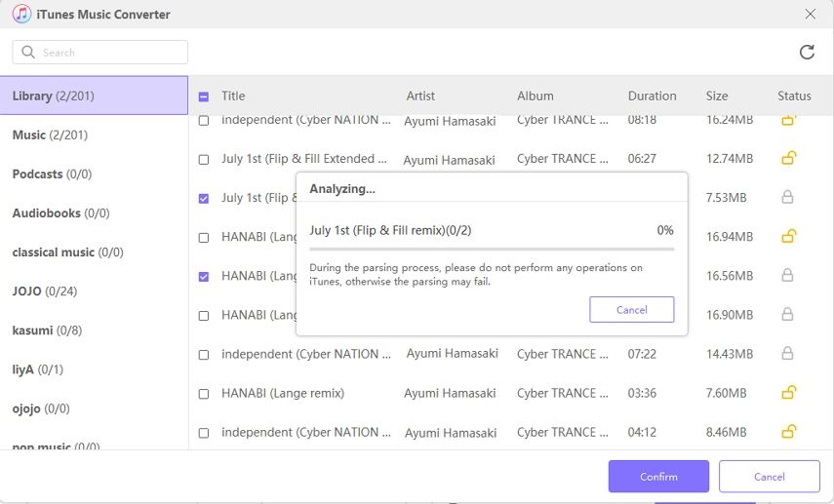Uncheck the HANABI 16.56MB track checkbox

tap(204, 277)
